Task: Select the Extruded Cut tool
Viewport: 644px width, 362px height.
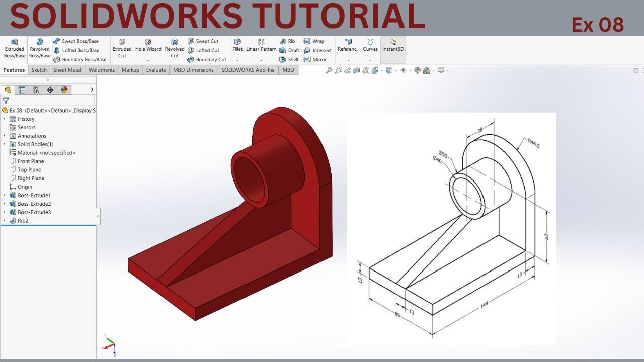Action: point(122,49)
